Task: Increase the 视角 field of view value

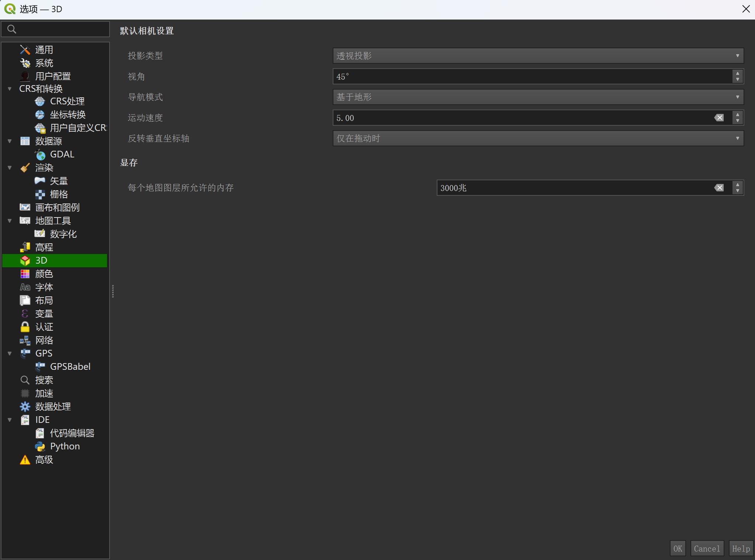Action: point(738,73)
